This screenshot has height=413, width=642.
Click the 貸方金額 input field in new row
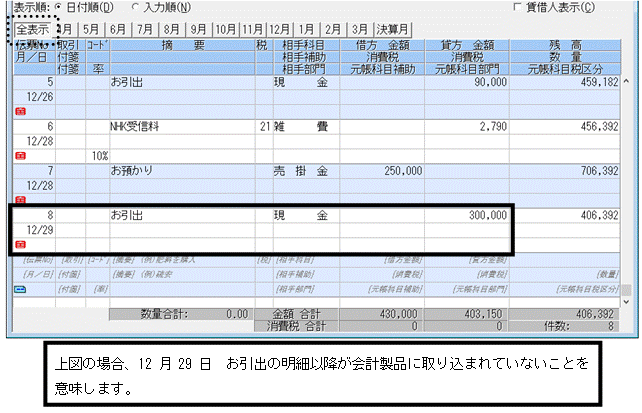[x=467, y=260]
